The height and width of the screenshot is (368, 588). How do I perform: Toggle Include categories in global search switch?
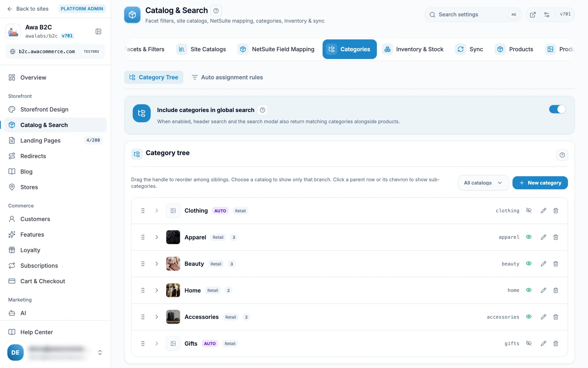click(557, 109)
